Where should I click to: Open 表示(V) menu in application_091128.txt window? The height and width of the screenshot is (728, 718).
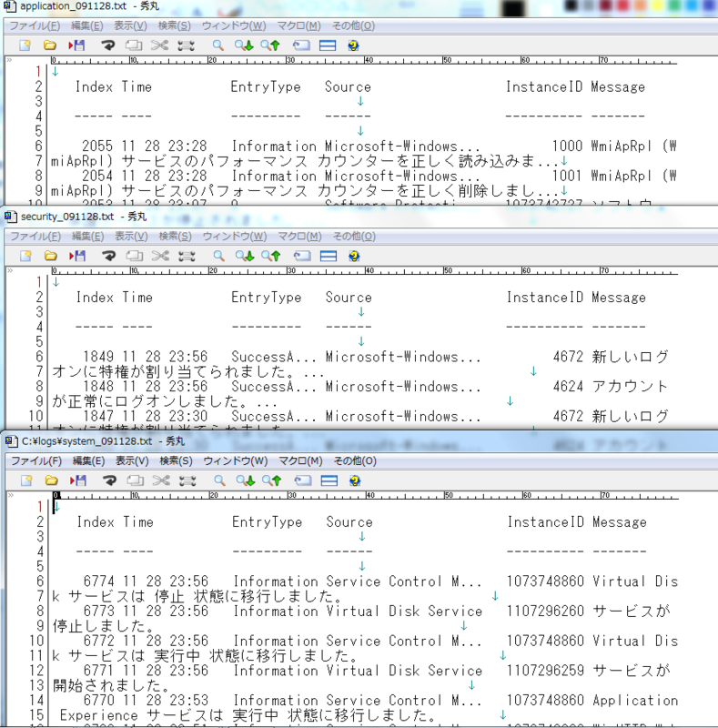[130, 26]
